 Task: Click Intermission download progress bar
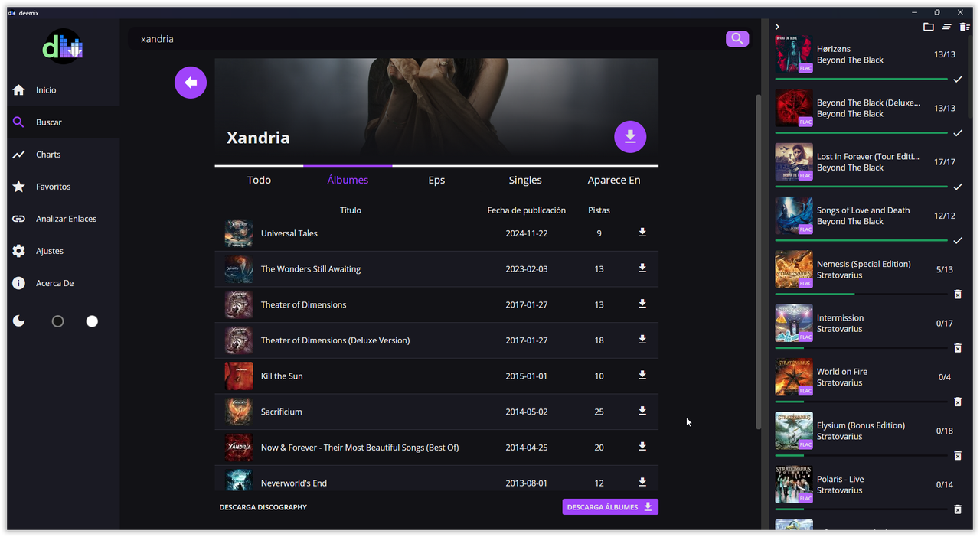[x=861, y=348]
